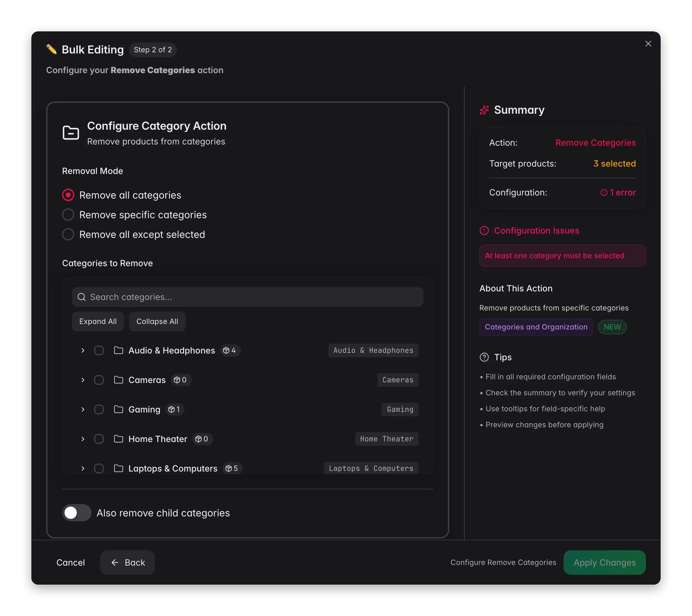This screenshot has width=692, height=616.
Task: Cancel the bulk edit
Action: coord(70,562)
